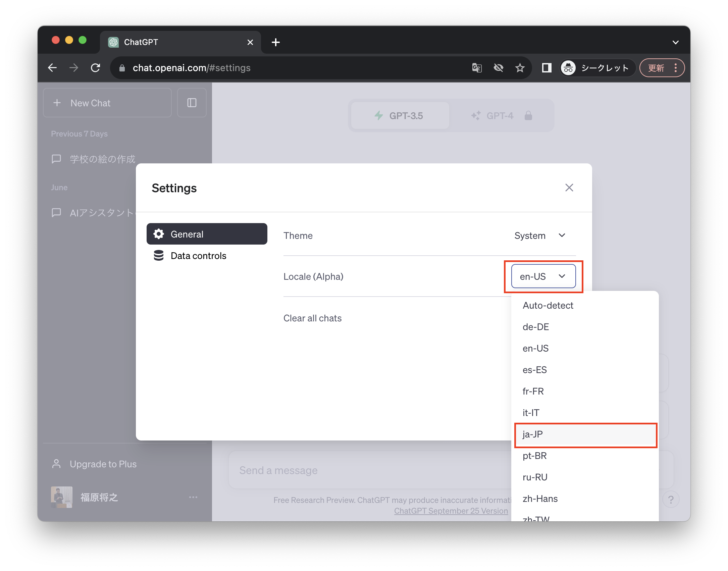Click the green fullscreen window button
The image size is (728, 571).
point(83,40)
